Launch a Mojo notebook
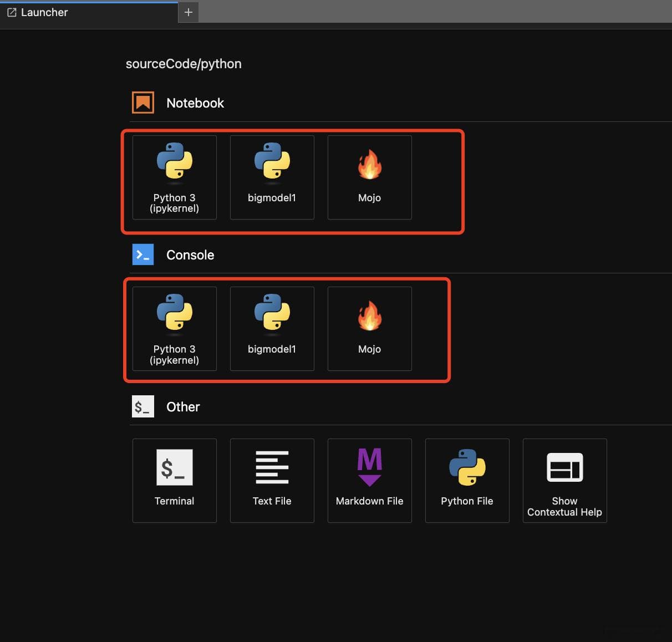The height and width of the screenshot is (642, 672). [x=370, y=177]
